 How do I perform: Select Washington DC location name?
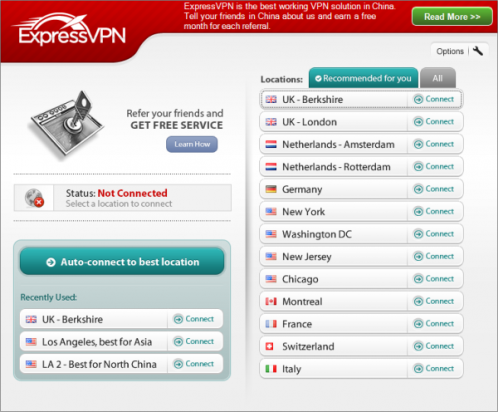click(x=317, y=234)
